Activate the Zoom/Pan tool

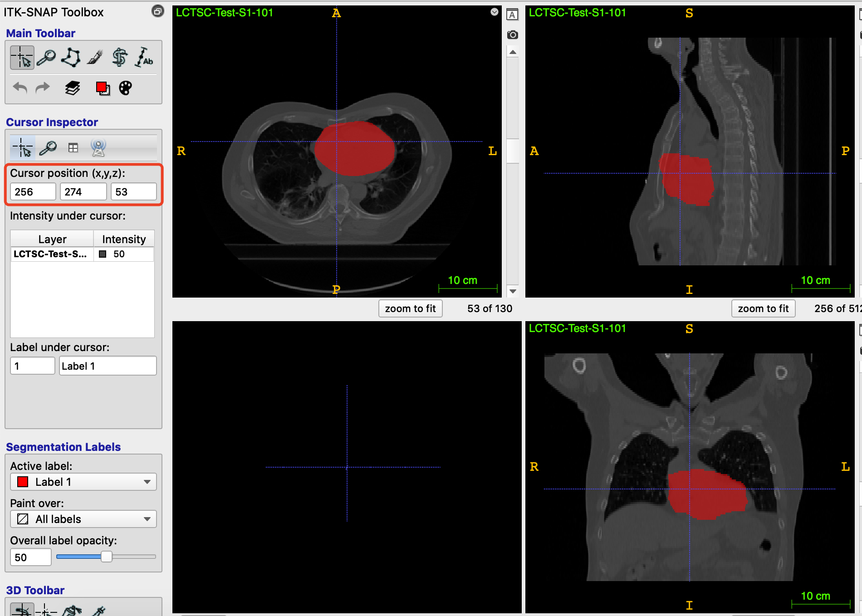(x=46, y=57)
